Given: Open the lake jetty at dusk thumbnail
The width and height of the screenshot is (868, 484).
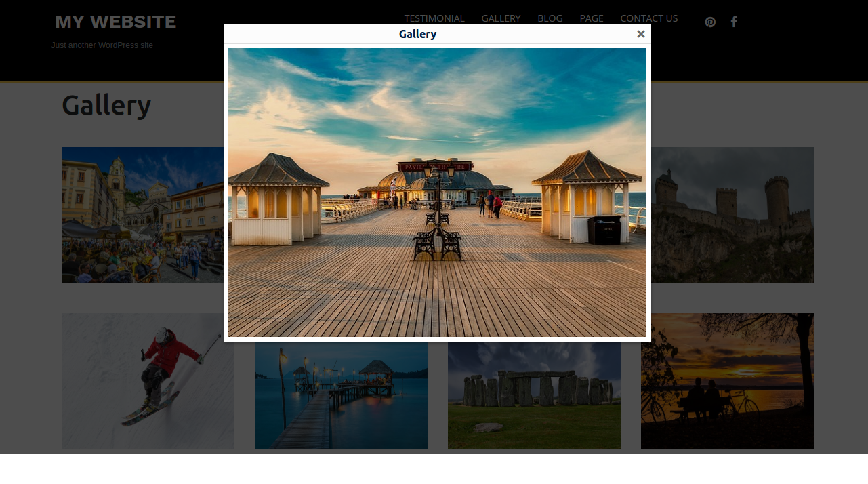Looking at the screenshot, I should click(341, 395).
